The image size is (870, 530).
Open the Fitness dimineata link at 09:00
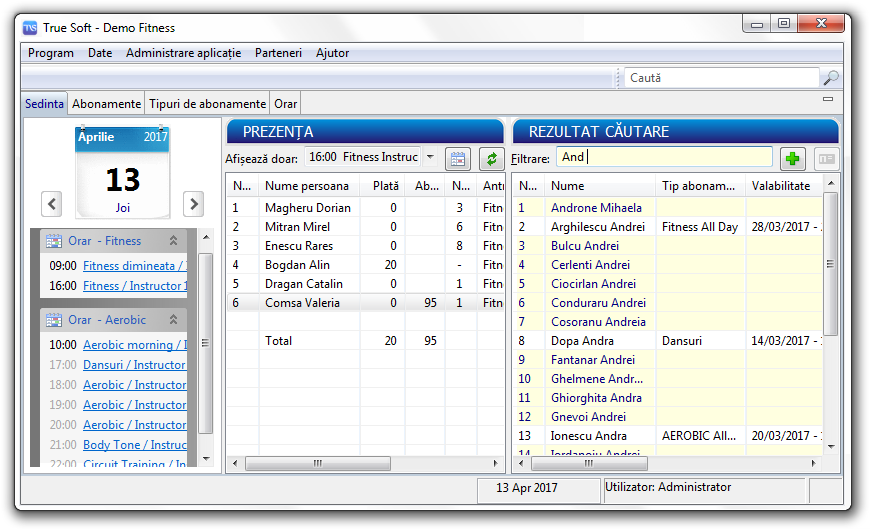point(134,266)
